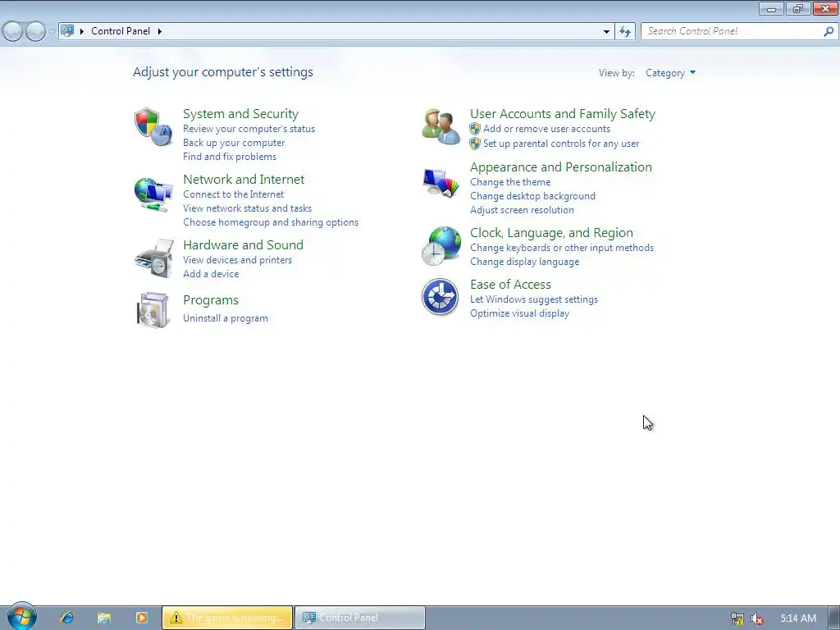Click Add or remove user accounts
The height and width of the screenshot is (630, 840).
tap(546, 129)
